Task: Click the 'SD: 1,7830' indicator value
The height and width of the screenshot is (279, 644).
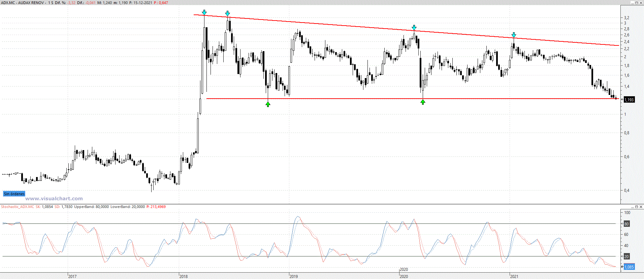Action: pos(63,207)
